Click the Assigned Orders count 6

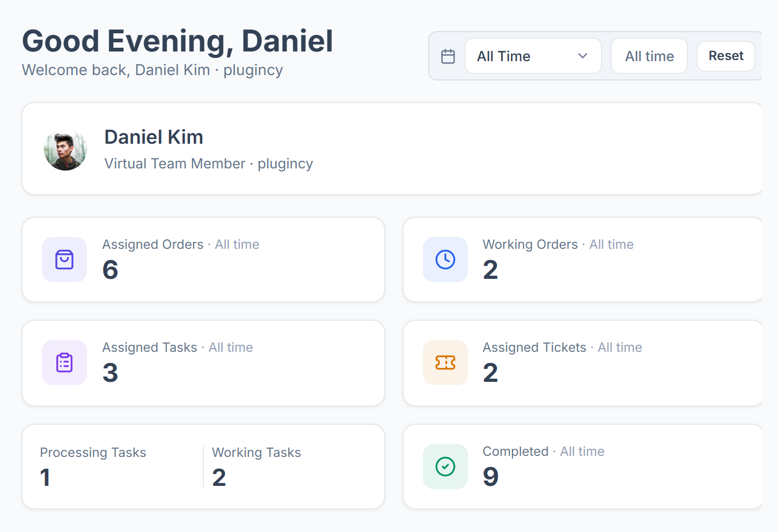tap(111, 270)
